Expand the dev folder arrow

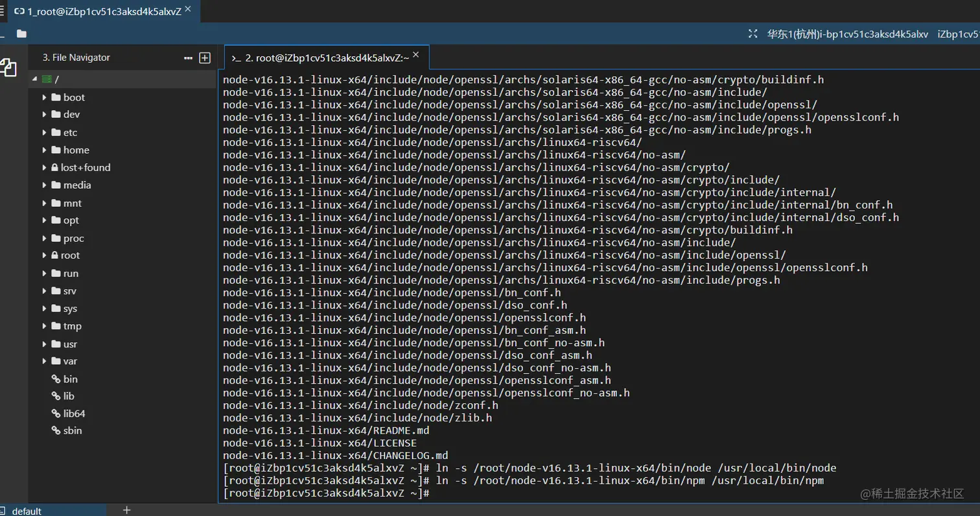click(45, 115)
